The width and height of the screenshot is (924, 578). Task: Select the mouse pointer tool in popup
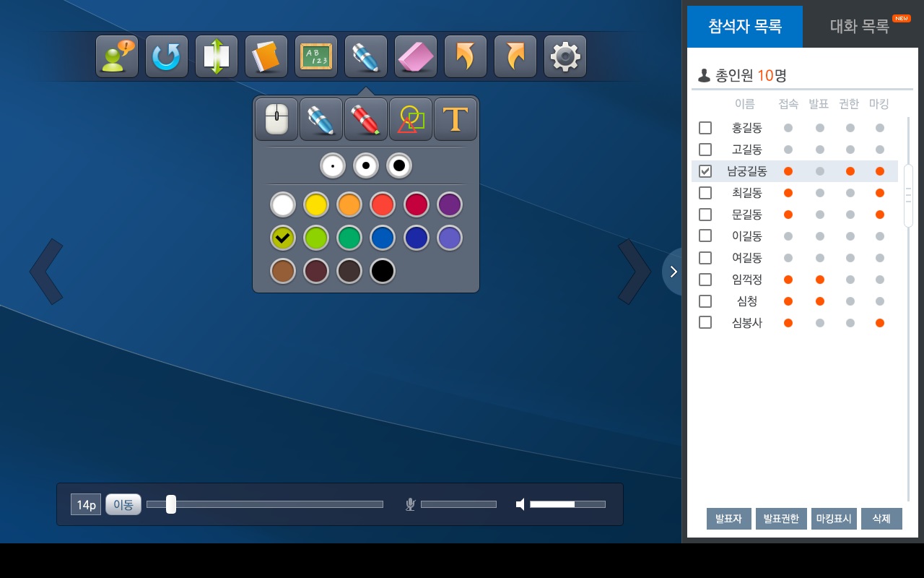tap(276, 119)
